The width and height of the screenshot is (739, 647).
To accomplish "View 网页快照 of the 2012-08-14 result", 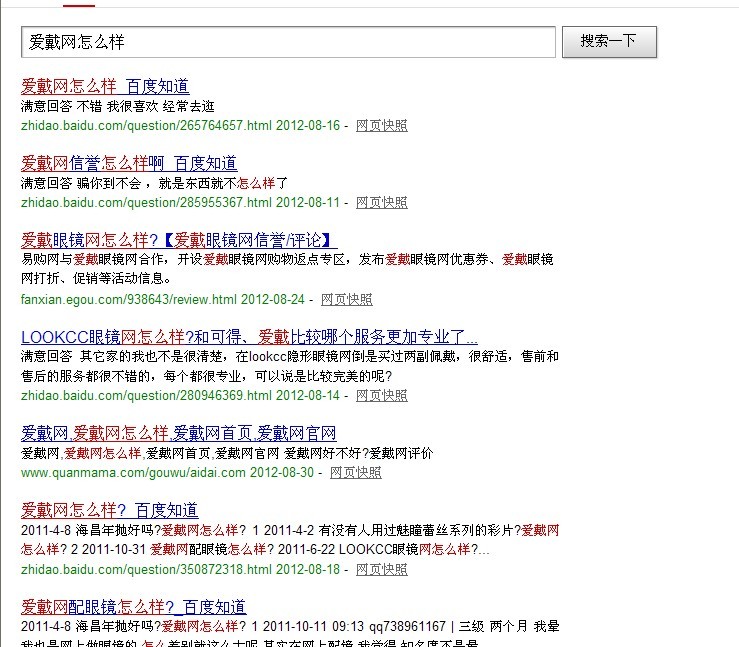I will pos(381,396).
